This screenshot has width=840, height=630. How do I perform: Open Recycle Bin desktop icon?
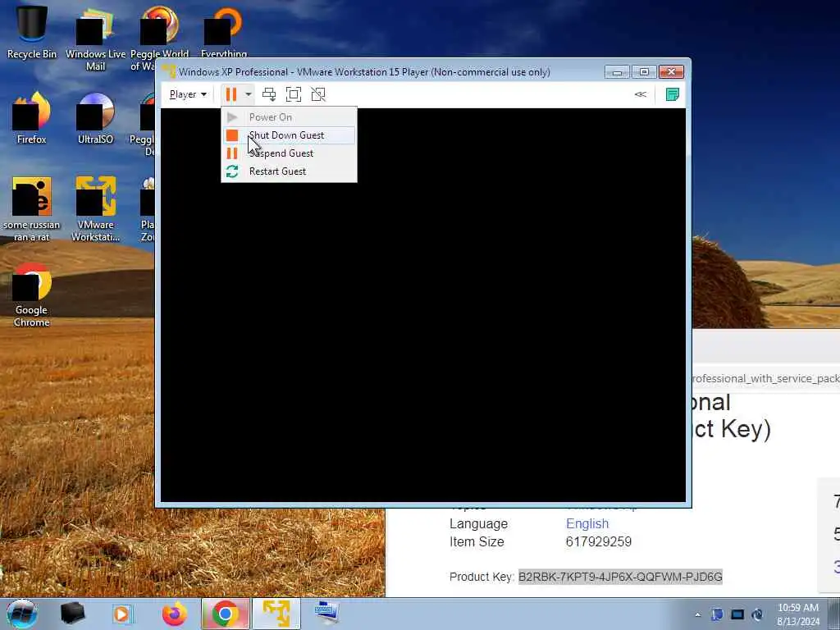point(32,32)
